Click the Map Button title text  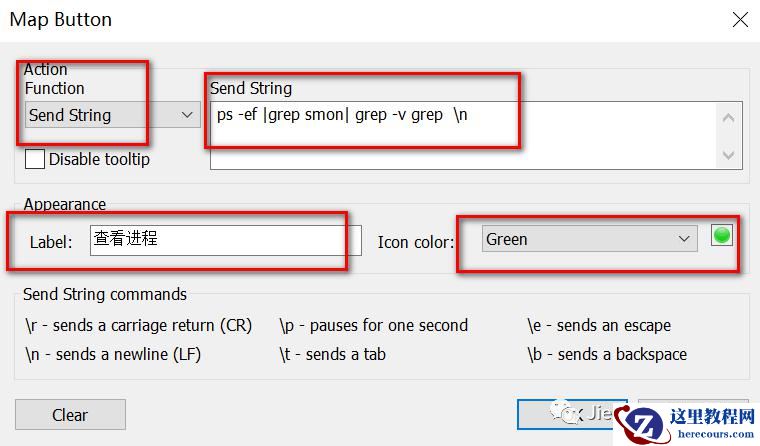61,20
